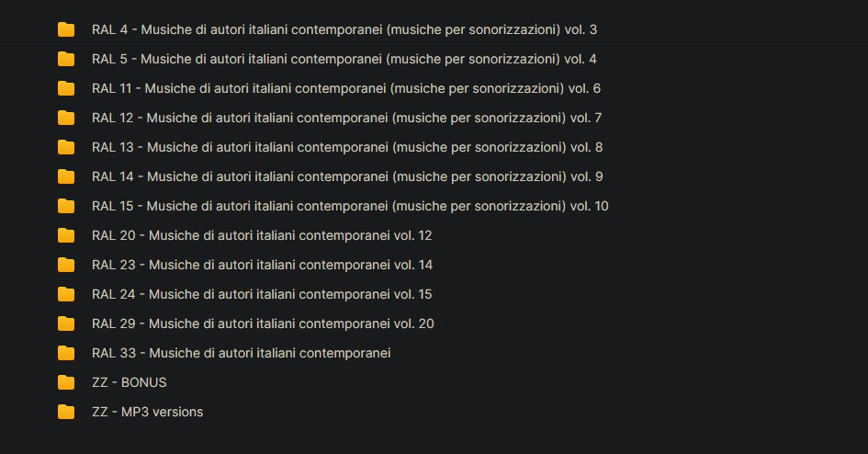
Task: Open the ZZ - BONUS folder name
Action: [129, 382]
